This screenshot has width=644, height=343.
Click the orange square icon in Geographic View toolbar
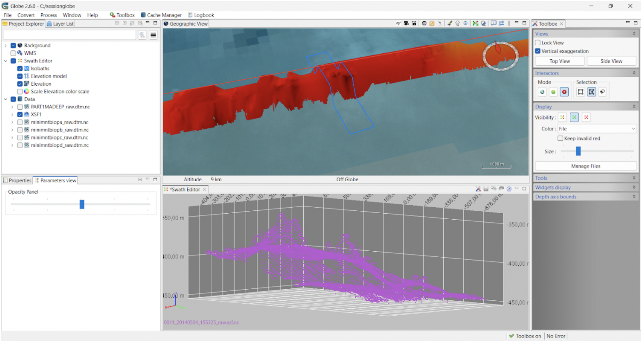click(432, 23)
